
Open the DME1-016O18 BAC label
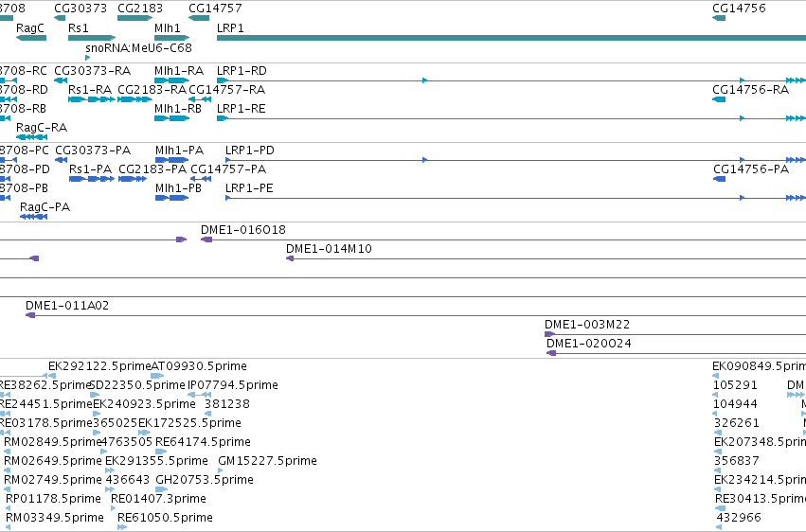pyautogui.click(x=243, y=229)
